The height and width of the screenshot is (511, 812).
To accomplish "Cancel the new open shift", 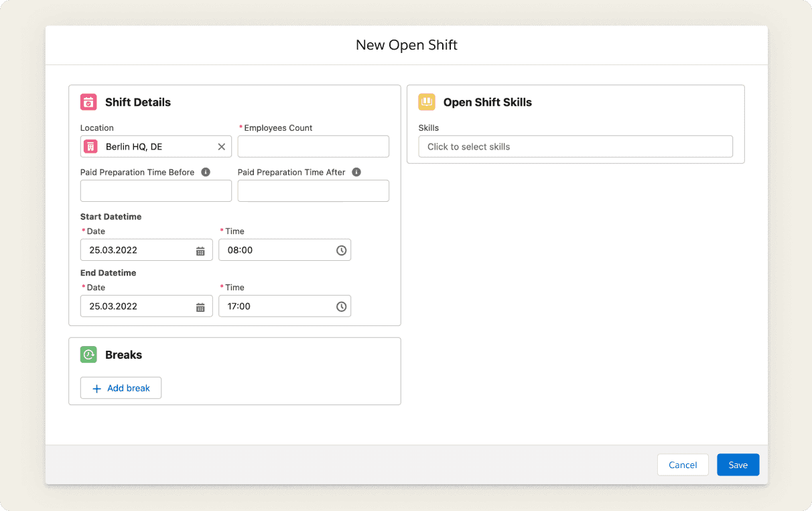I will pos(683,465).
